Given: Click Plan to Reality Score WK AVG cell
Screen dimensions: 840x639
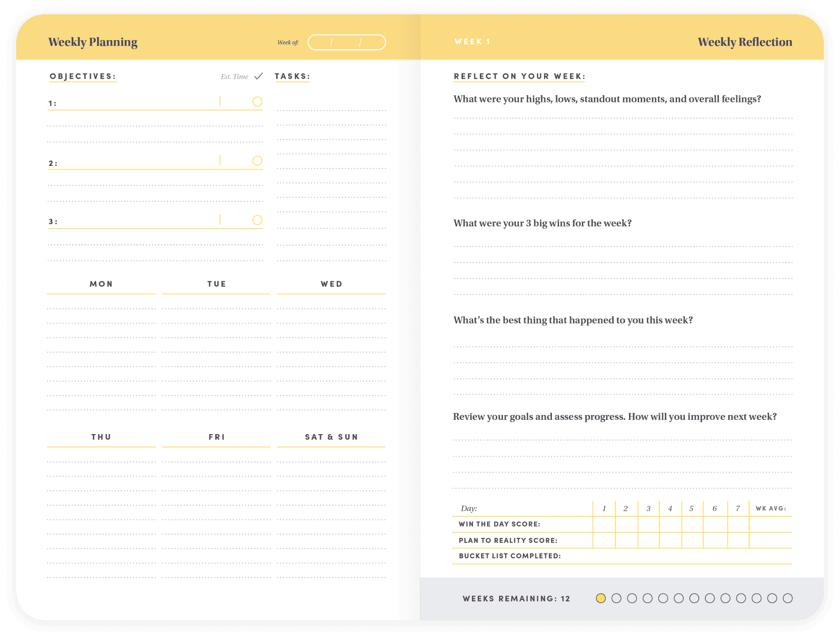Looking at the screenshot, I should point(770,540).
